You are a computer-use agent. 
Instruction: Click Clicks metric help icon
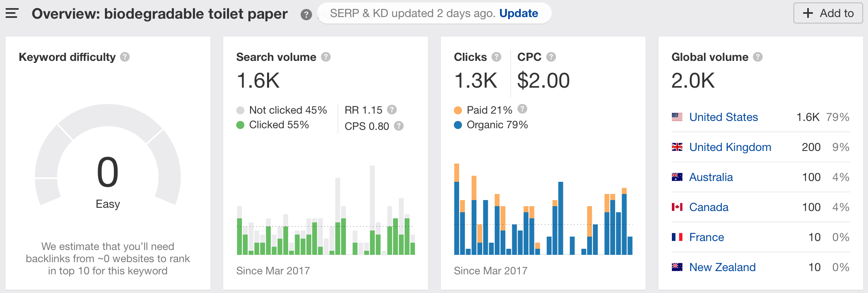(x=496, y=57)
